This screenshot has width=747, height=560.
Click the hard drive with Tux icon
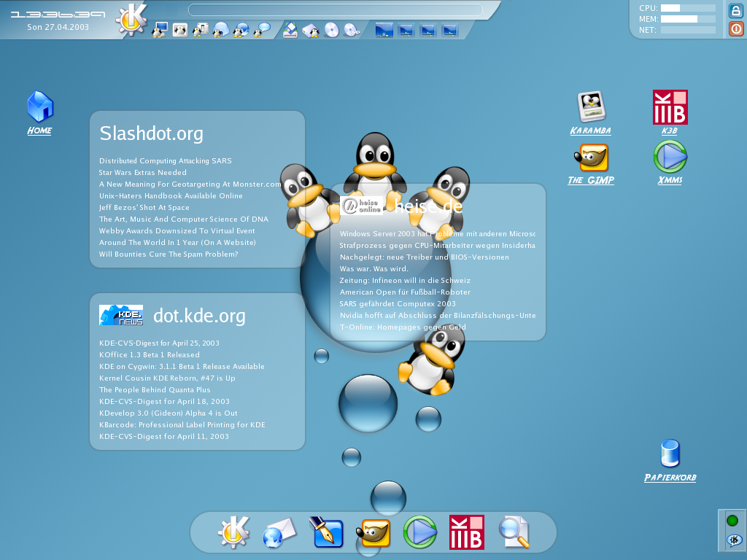[311, 31]
